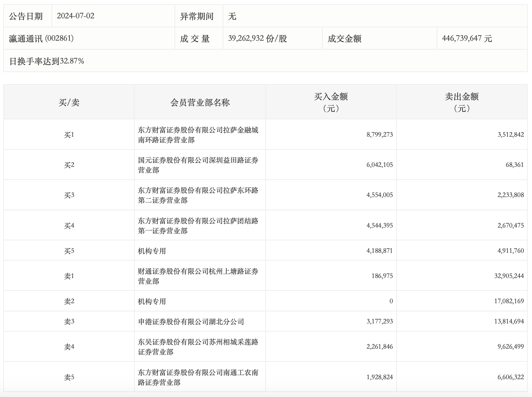Click the 卖出金额 column header
This screenshot has width=532, height=397.
click(x=461, y=102)
